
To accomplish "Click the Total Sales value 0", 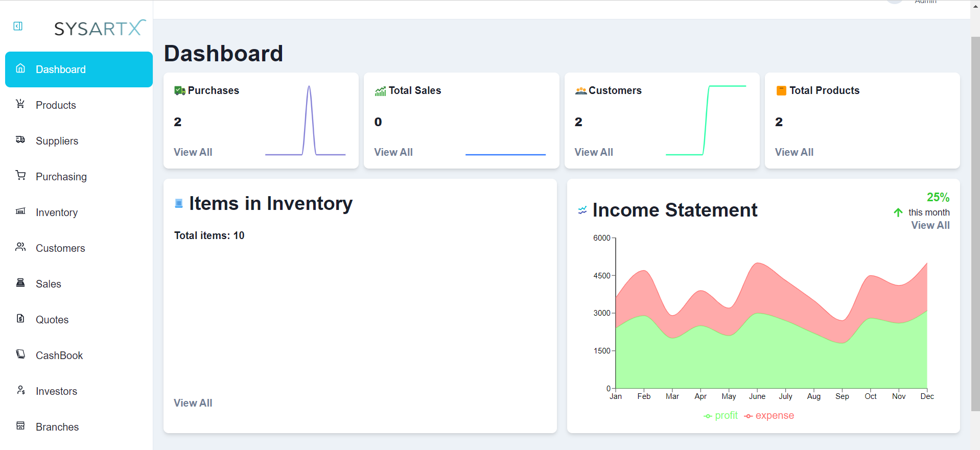I will click(378, 122).
